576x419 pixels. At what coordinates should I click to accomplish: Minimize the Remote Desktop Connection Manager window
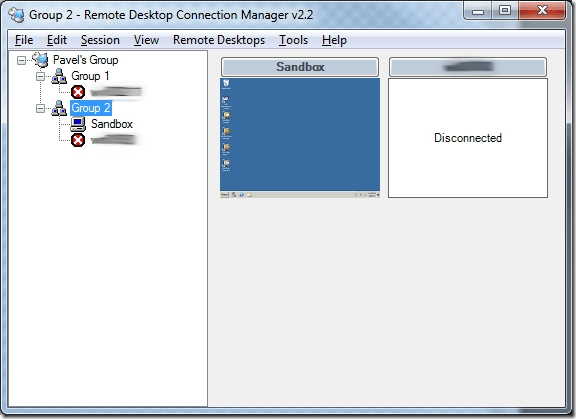pyautogui.click(x=478, y=11)
